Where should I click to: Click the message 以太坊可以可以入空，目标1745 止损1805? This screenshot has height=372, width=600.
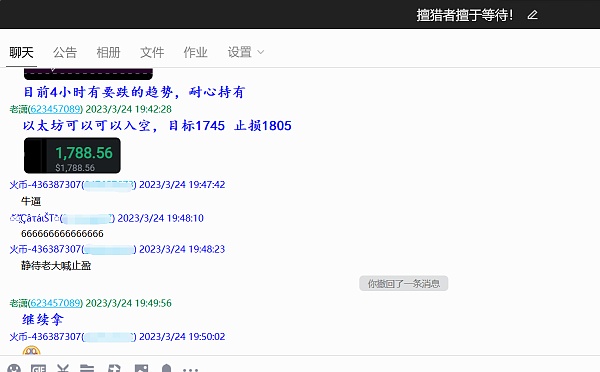click(157, 126)
